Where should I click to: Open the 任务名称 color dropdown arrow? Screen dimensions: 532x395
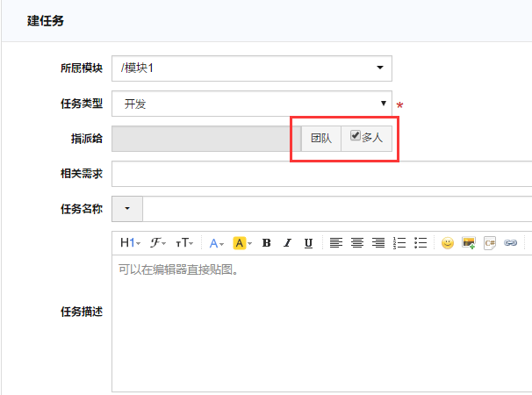[x=127, y=209]
